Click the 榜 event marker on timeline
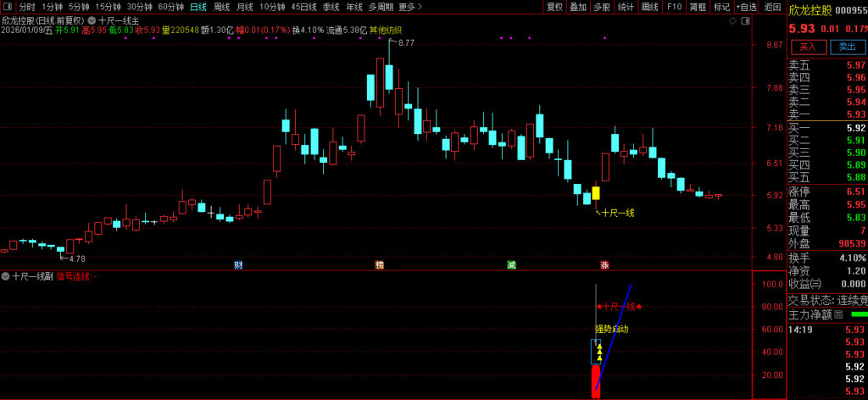This screenshot has width=868, height=400. point(380,265)
